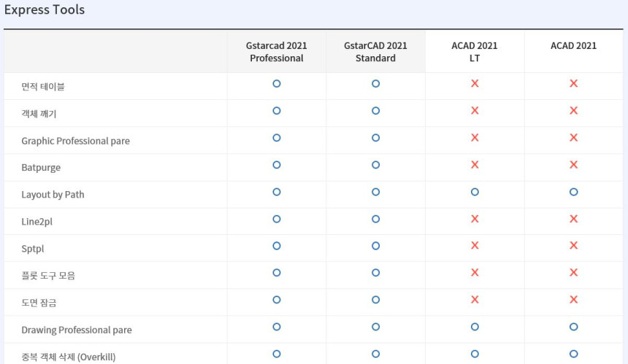
Task: Click 중복 객체 삭제 circle under Gstarcad 2021 Professional
Action: [x=276, y=354]
